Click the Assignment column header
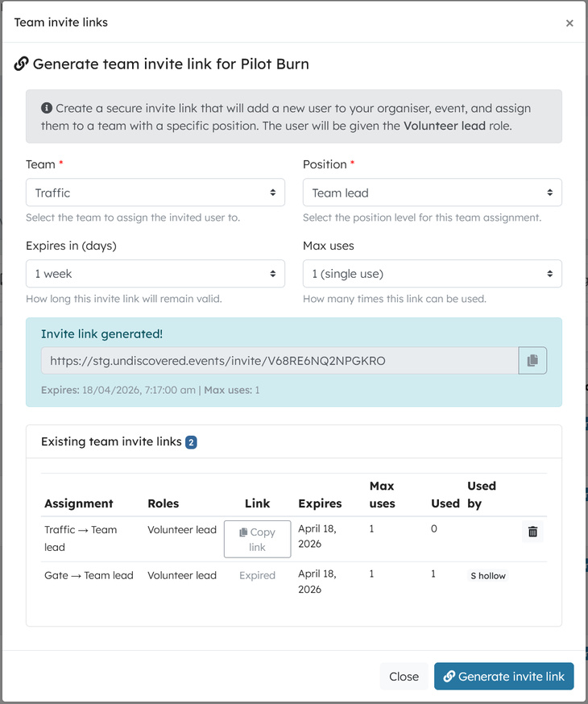The height and width of the screenshot is (704, 588). (x=79, y=503)
